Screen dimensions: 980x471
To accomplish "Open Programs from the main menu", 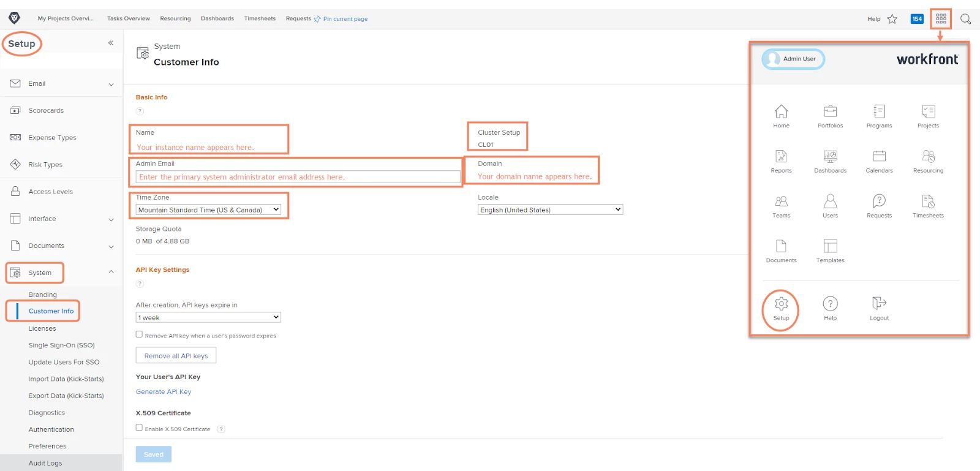I will pos(880,116).
